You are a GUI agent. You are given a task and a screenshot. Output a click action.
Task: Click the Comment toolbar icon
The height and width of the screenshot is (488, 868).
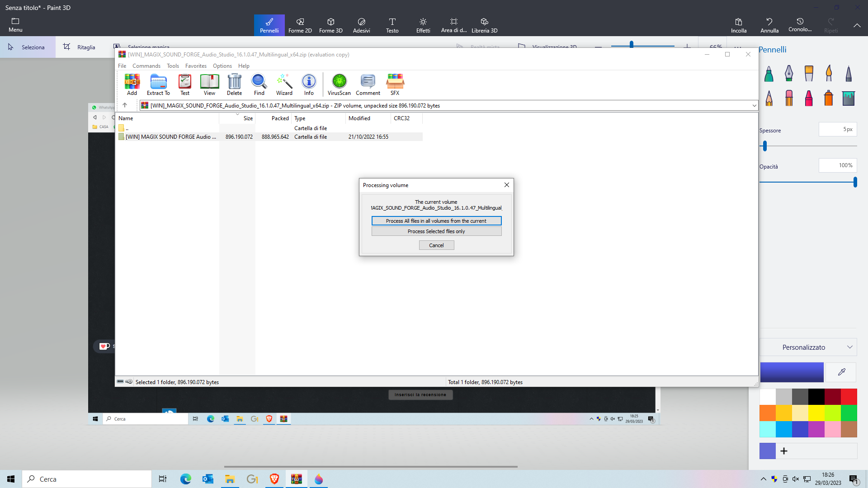click(x=368, y=84)
